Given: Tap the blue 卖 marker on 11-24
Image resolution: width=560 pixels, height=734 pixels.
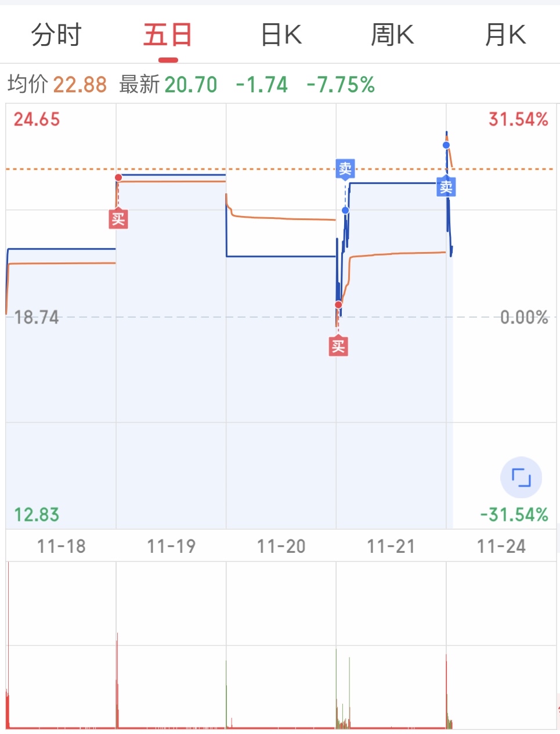Looking at the screenshot, I should click(x=446, y=187).
